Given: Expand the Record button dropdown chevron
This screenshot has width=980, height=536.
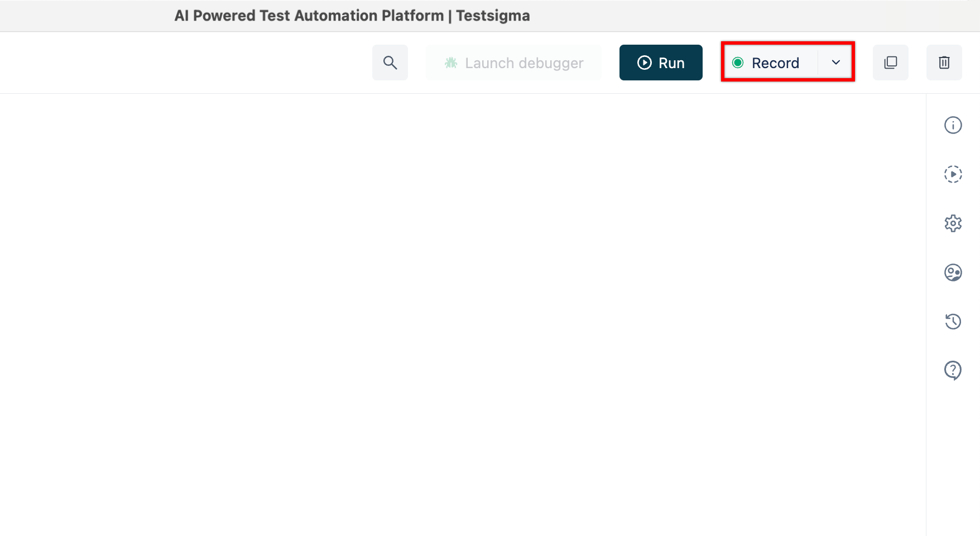Looking at the screenshot, I should point(835,63).
